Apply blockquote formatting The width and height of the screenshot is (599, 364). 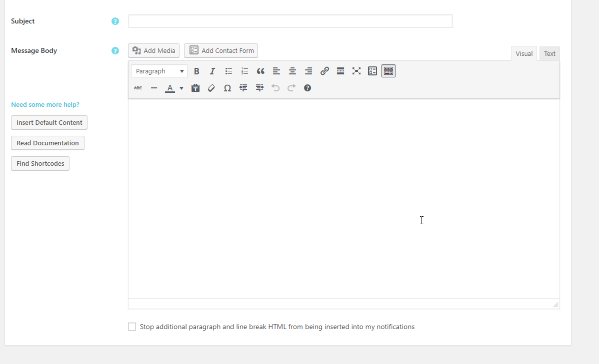260,71
